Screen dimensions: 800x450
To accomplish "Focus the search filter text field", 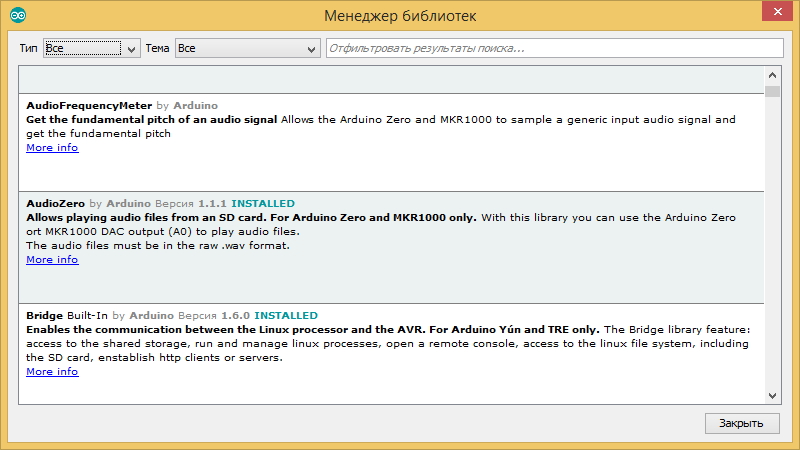I will pos(554,48).
